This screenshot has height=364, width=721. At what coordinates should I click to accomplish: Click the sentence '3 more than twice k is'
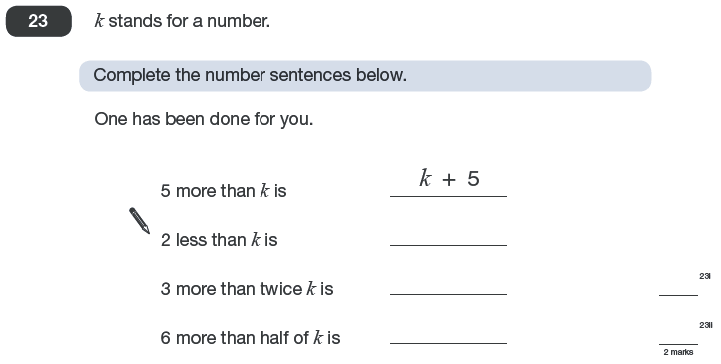tap(247, 289)
